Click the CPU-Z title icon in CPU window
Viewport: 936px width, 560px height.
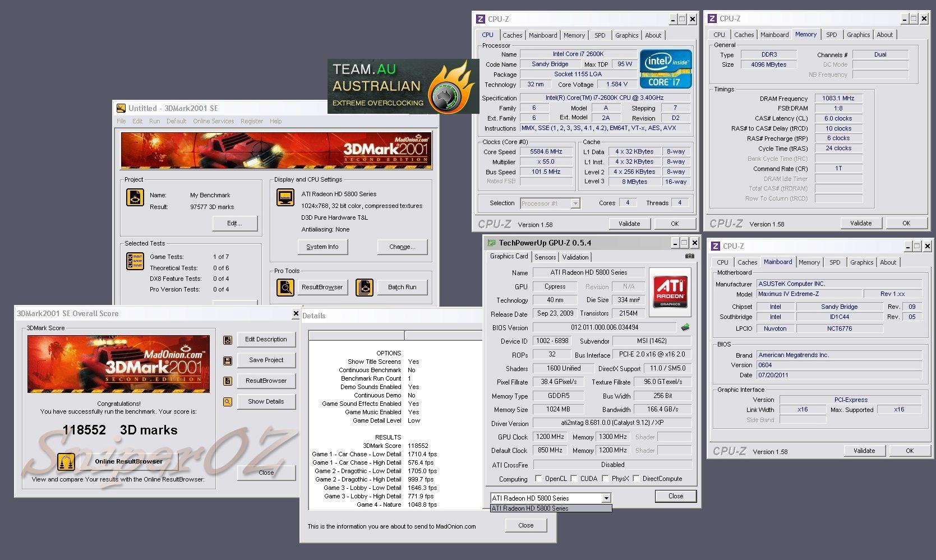point(481,19)
